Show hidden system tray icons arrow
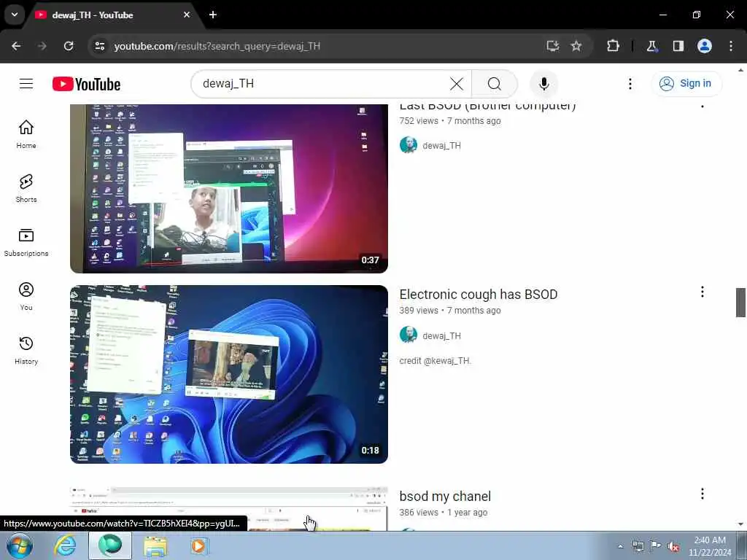Image resolution: width=747 pixels, height=560 pixels. click(620, 547)
